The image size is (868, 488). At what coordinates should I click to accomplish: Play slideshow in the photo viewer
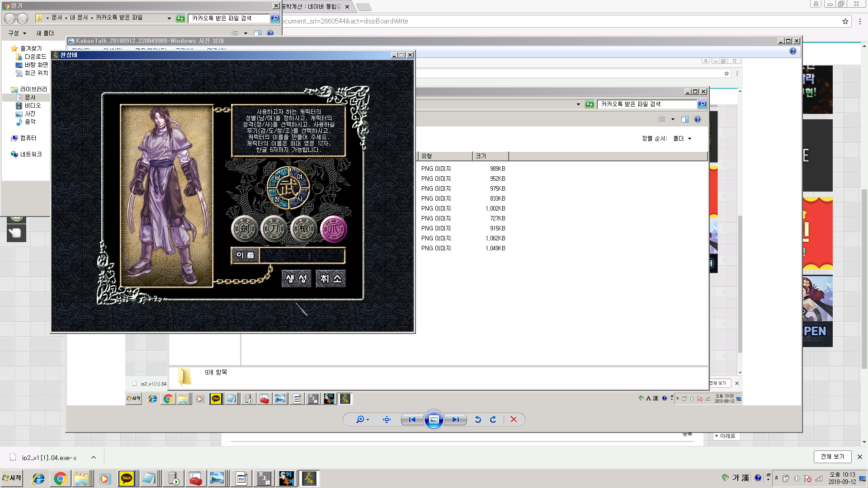tap(434, 420)
